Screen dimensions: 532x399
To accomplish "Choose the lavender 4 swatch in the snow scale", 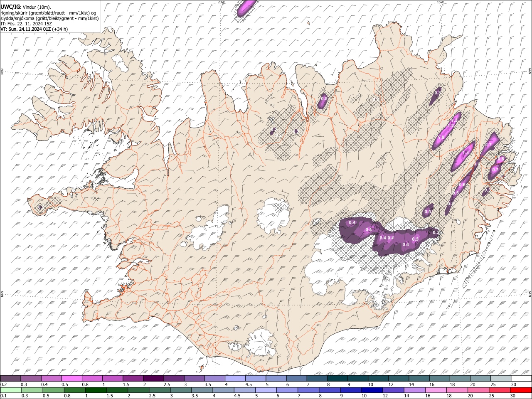I will tap(235, 378).
